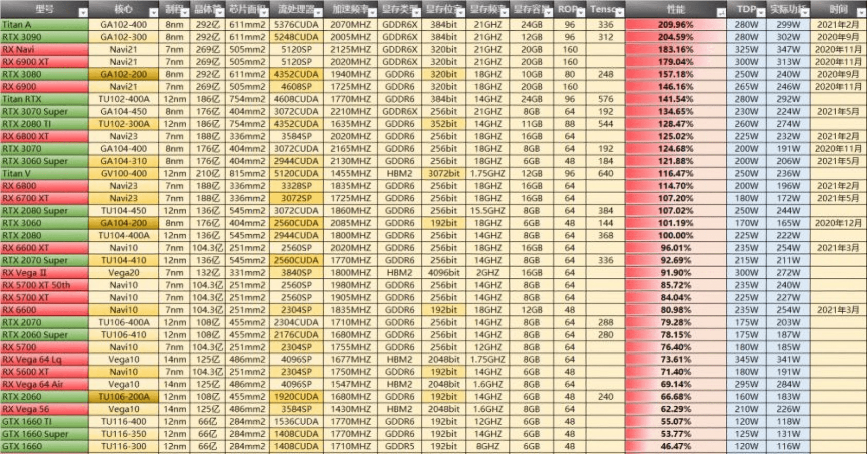
Task: Select the RX 6600 XT cell
Action: point(44,248)
